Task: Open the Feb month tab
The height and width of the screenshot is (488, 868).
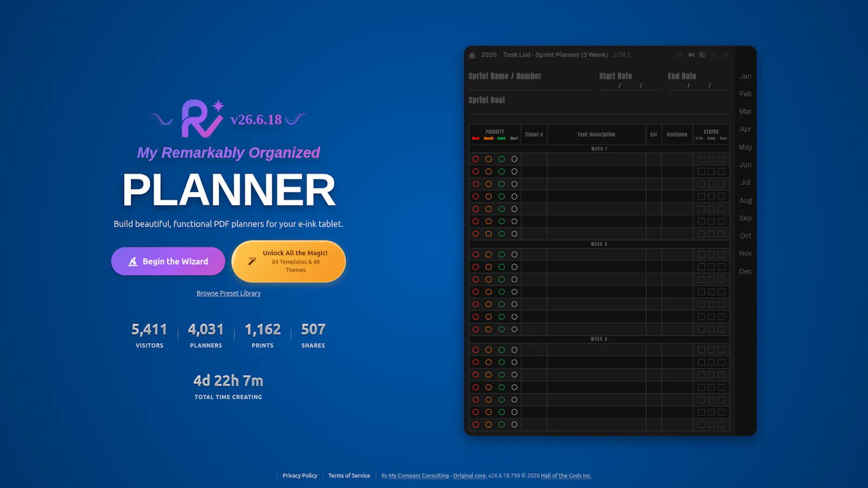Action: coord(745,94)
